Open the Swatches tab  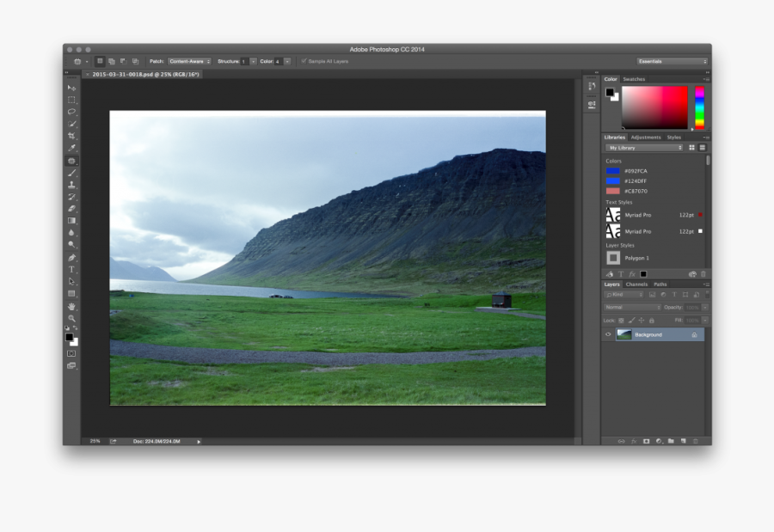click(634, 79)
